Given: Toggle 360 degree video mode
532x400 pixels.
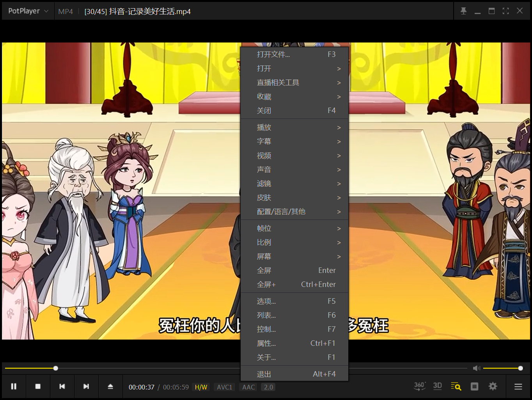Looking at the screenshot, I should pos(420,386).
